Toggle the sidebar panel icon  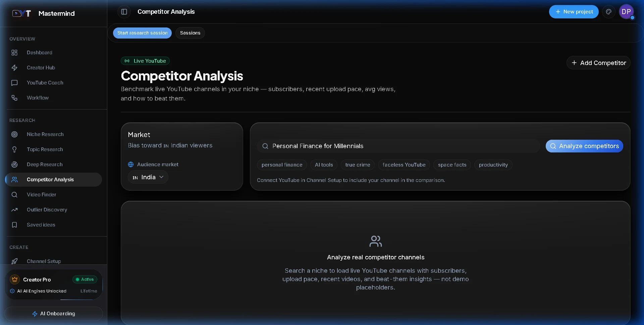(x=124, y=12)
